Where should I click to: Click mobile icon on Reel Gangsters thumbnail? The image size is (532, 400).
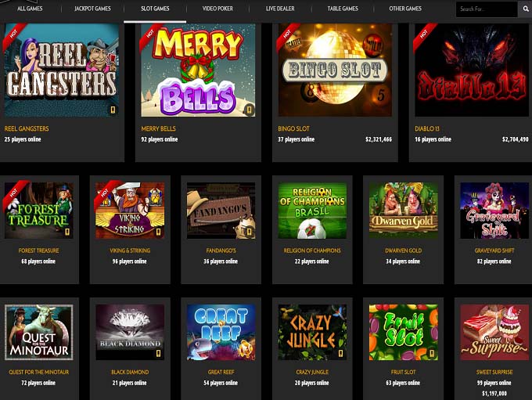click(113, 110)
